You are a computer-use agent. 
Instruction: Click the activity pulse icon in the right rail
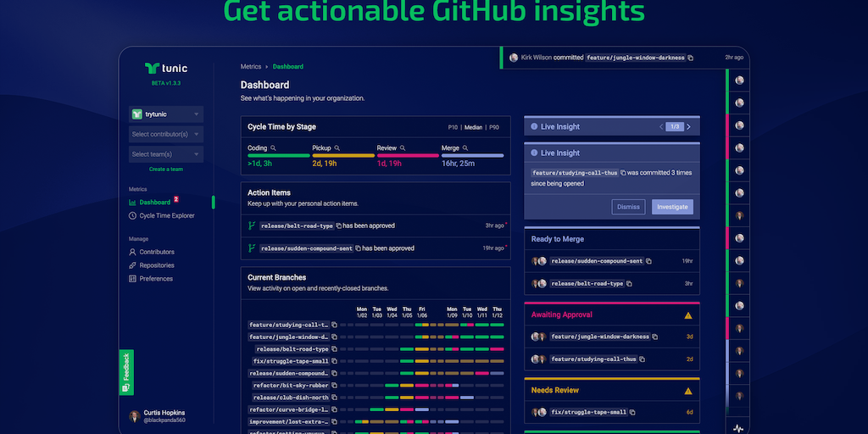(738, 428)
